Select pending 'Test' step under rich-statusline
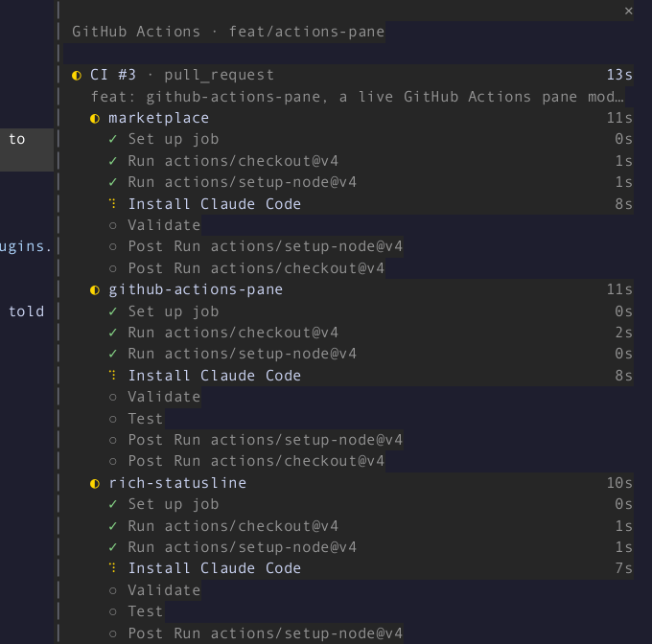 (x=145, y=611)
